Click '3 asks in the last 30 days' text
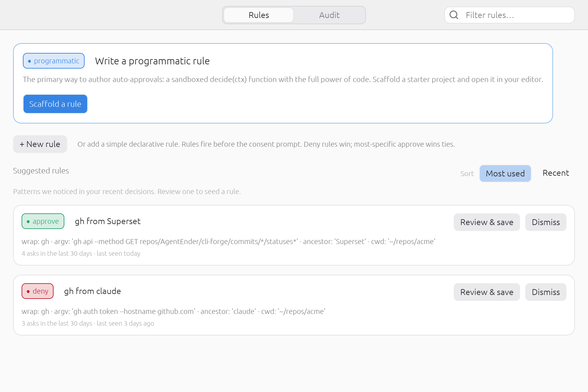Viewport: 588px width, 392px height. pyautogui.click(x=57, y=323)
